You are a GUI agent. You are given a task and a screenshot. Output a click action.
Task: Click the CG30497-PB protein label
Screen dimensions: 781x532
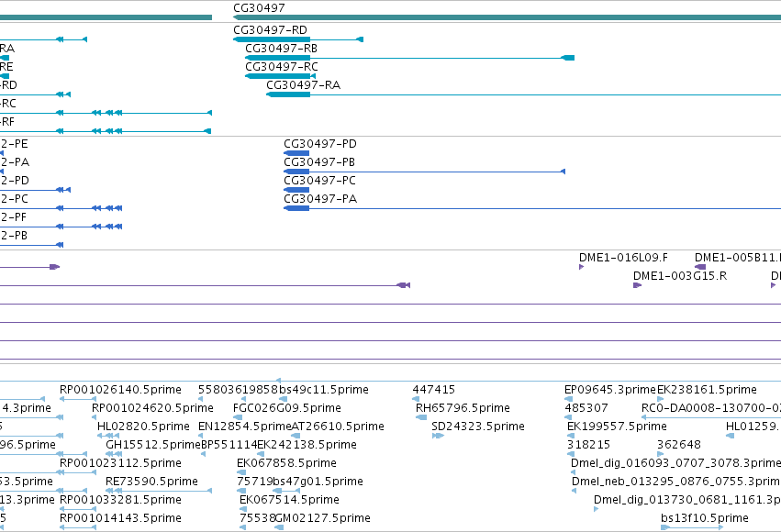coord(319,162)
